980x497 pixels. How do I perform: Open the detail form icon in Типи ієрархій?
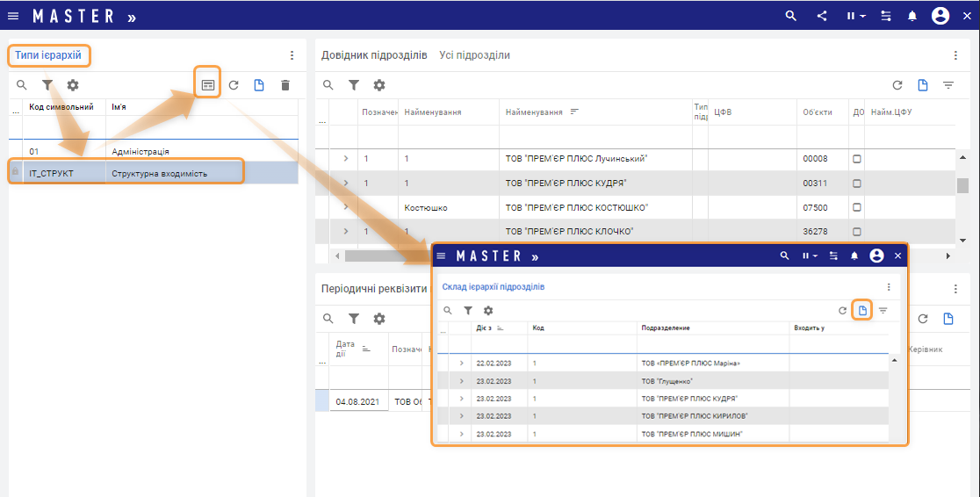(207, 85)
